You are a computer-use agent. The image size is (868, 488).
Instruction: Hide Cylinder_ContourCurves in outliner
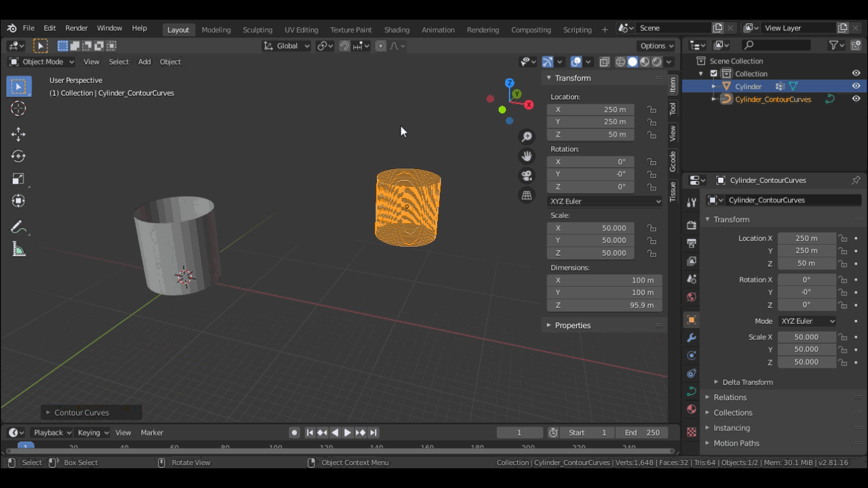(x=856, y=99)
